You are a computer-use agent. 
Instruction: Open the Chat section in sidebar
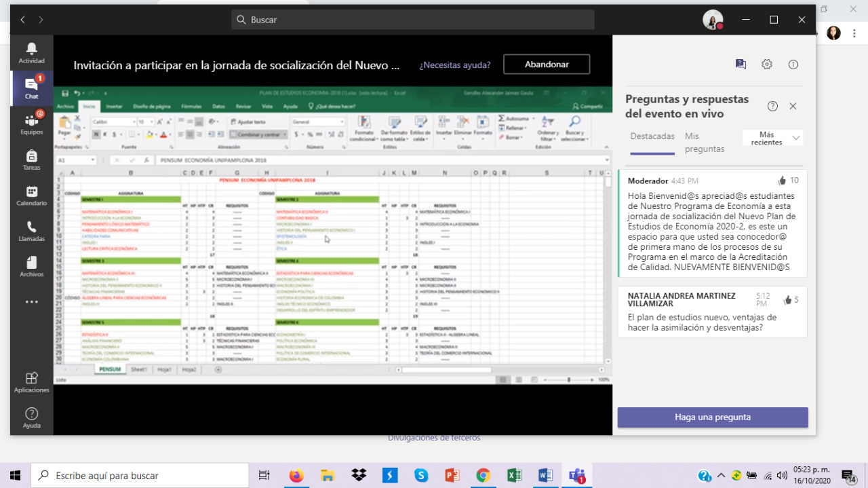pyautogui.click(x=31, y=88)
